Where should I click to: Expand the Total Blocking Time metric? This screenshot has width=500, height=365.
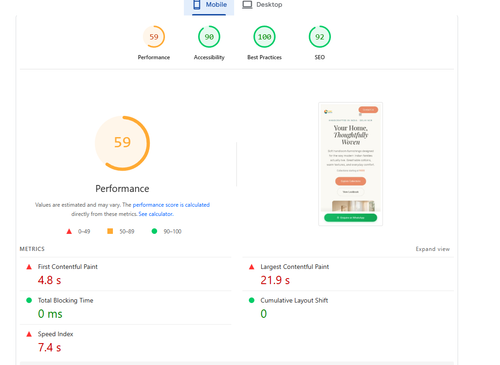pyautogui.click(x=125, y=308)
